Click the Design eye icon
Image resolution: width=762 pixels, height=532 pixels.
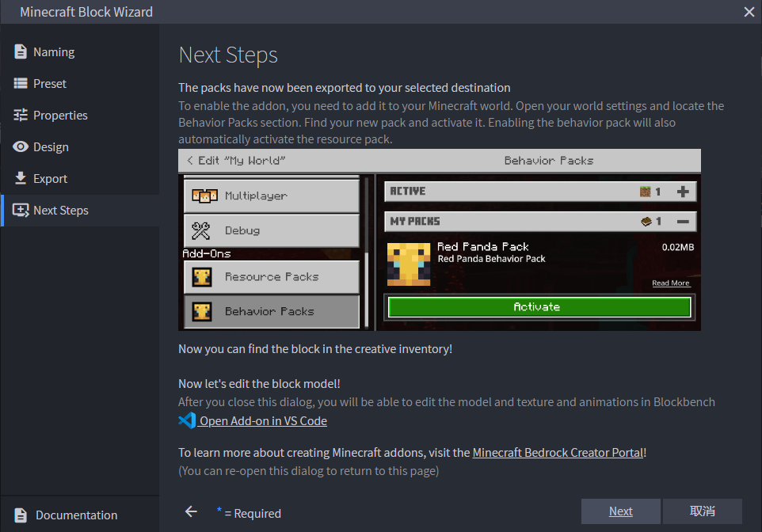(21, 146)
